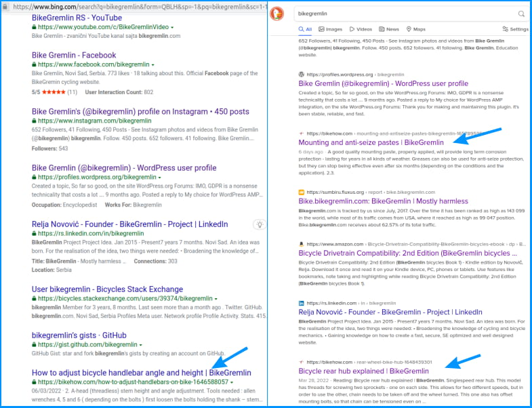The width and height of the screenshot is (532, 408).
Task: Open WordPress user profile result in Bing
Action: click(124, 167)
